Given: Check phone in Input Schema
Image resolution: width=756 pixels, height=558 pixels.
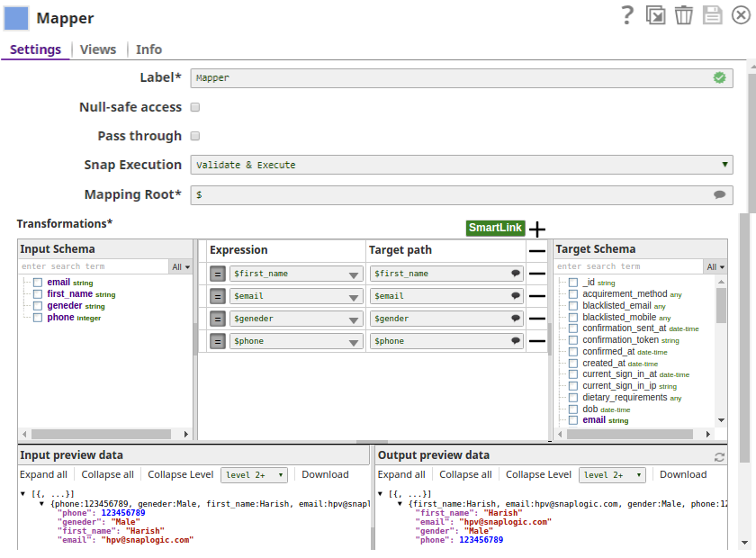Looking at the screenshot, I should coord(38,318).
